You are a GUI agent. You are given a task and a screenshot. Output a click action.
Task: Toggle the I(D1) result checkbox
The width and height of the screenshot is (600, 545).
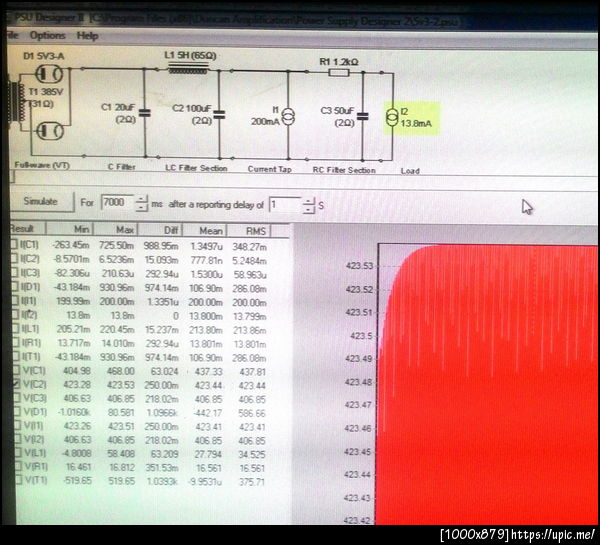[x=15, y=286]
